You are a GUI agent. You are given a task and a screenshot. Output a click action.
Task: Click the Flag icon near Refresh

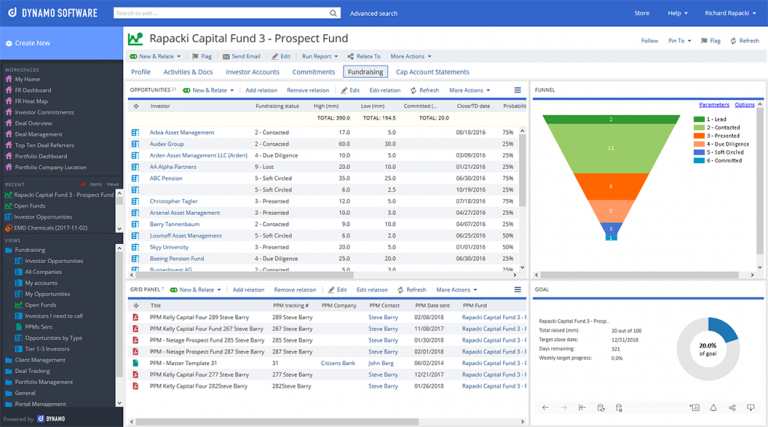click(711, 41)
